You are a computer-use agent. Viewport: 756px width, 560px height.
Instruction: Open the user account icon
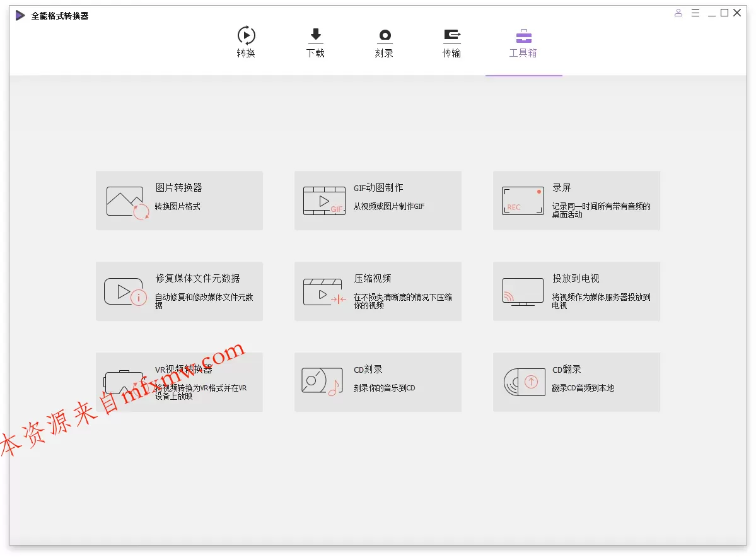pos(678,13)
